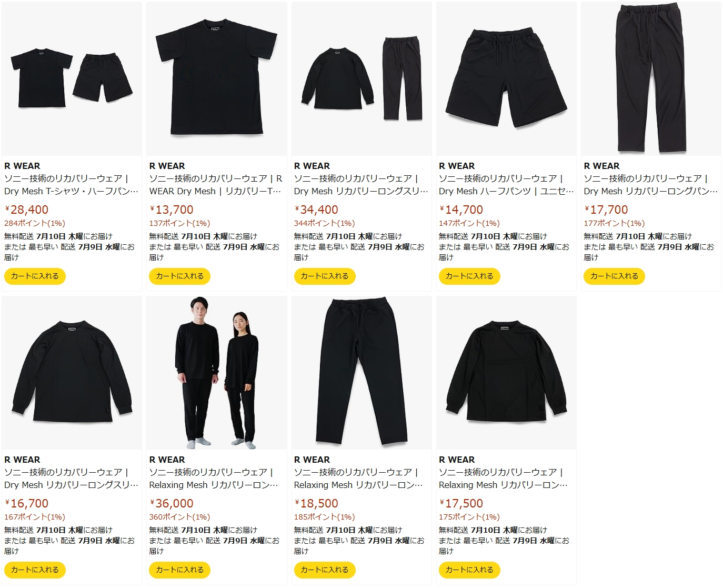Open the Dry Mesh long pants product image
This screenshot has height=588, width=723.
651,79
